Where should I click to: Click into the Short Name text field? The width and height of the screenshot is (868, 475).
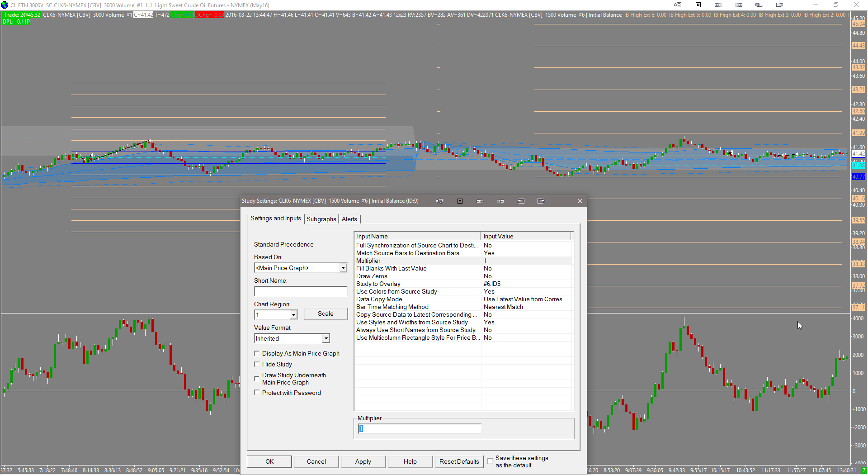click(301, 291)
